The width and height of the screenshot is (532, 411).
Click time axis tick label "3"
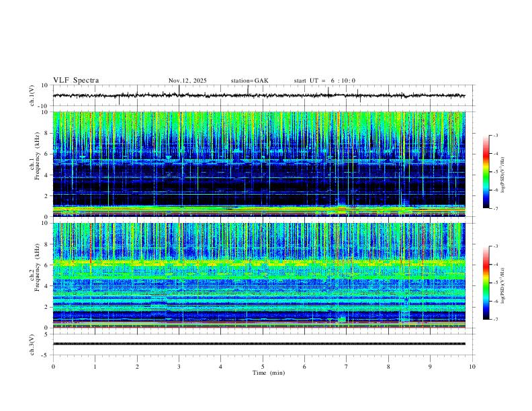(x=179, y=367)
